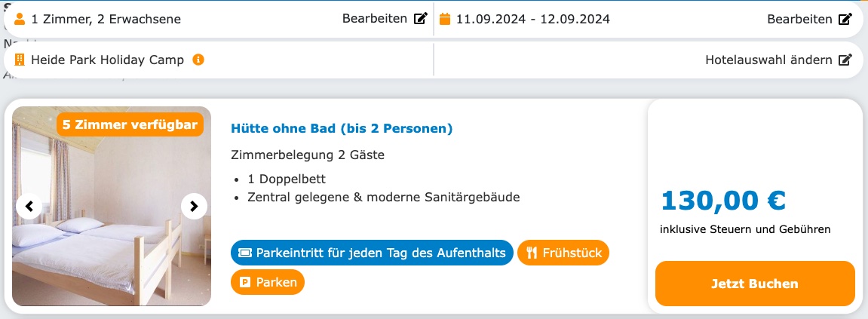868x319 pixels.
Task: Click the 5 Zimmer verfügbar badge
Action: click(x=130, y=124)
